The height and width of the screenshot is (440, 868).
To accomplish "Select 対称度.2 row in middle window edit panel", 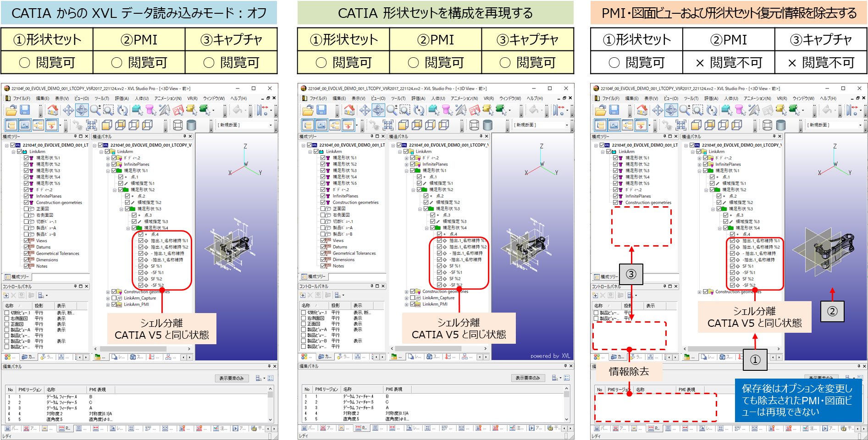I will (x=434, y=413).
